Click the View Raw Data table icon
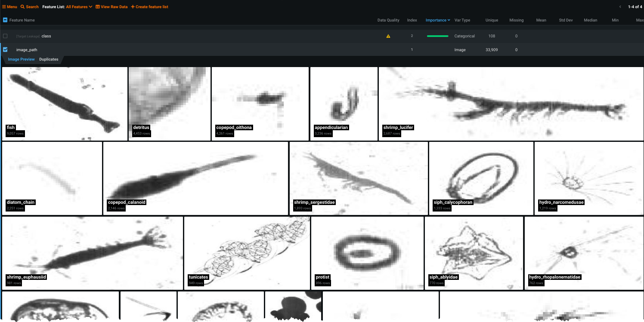This screenshot has height=322, width=644. tap(98, 7)
